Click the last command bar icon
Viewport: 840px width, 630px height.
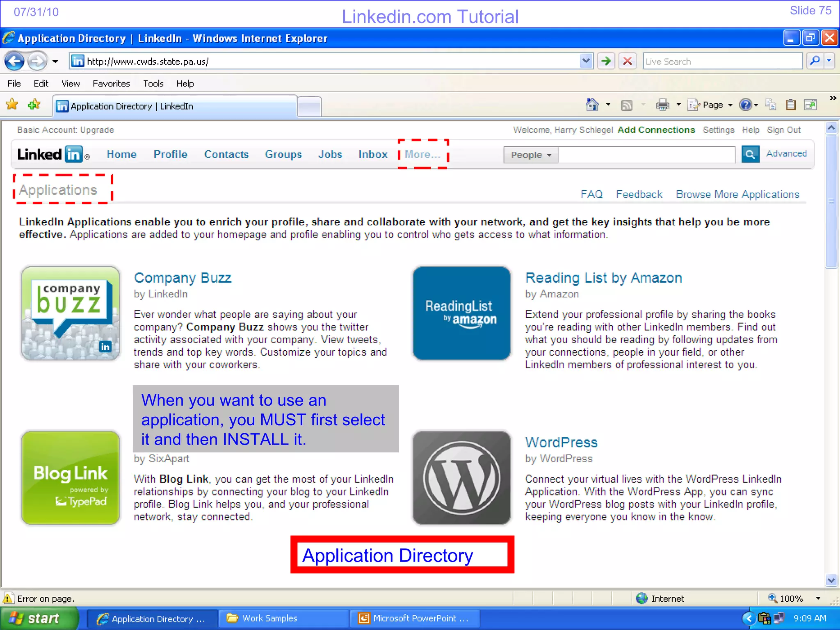pos(810,105)
